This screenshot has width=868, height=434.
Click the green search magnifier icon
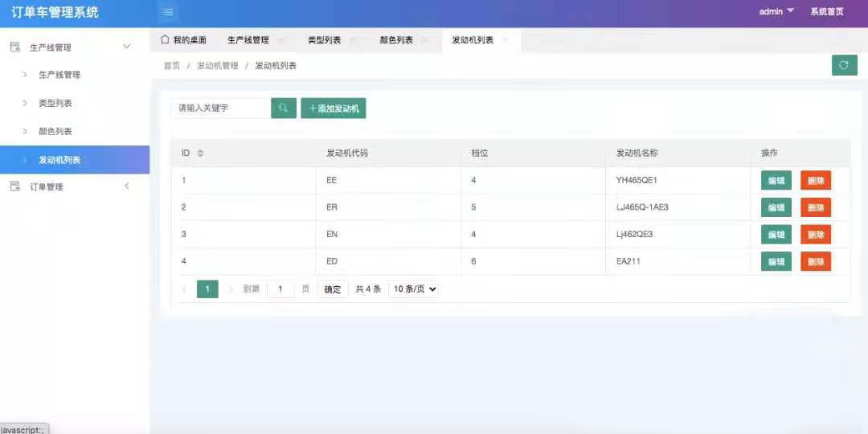click(284, 108)
